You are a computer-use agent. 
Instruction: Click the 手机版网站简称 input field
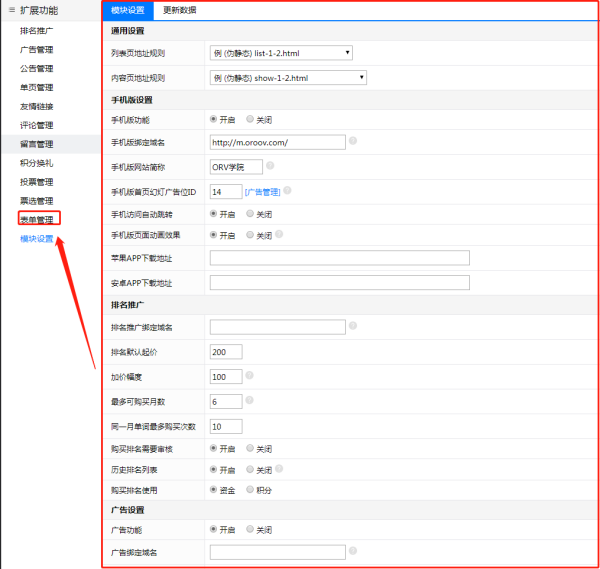point(236,167)
